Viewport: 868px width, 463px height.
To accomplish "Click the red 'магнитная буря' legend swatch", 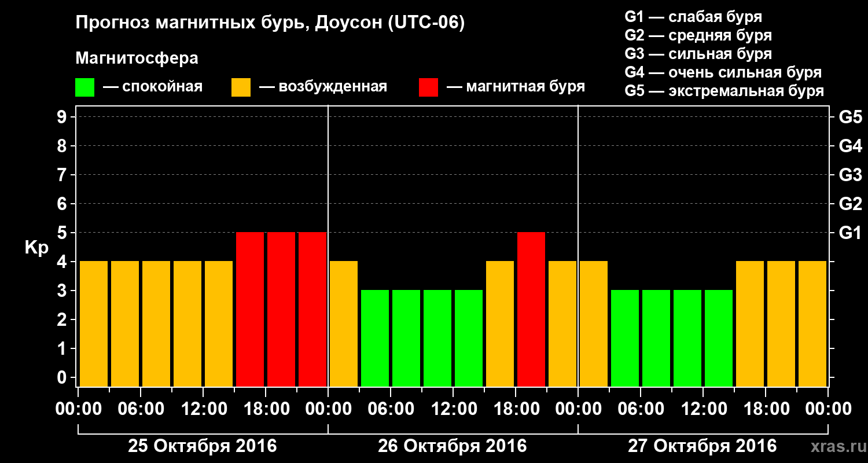I will pyautogui.click(x=428, y=87).
